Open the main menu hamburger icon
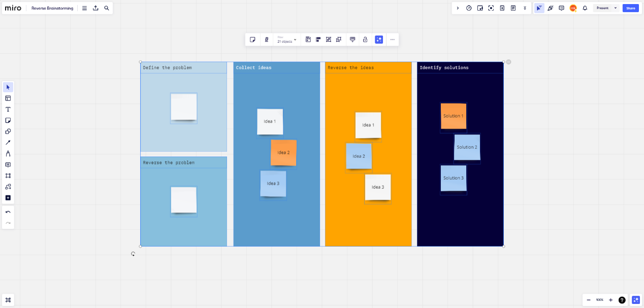Image resolution: width=644 pixels, height=308 pixels. [84, 8]
